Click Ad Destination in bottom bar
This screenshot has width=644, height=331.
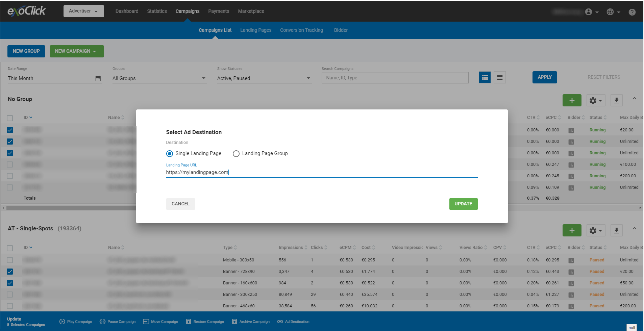[293, 322]
